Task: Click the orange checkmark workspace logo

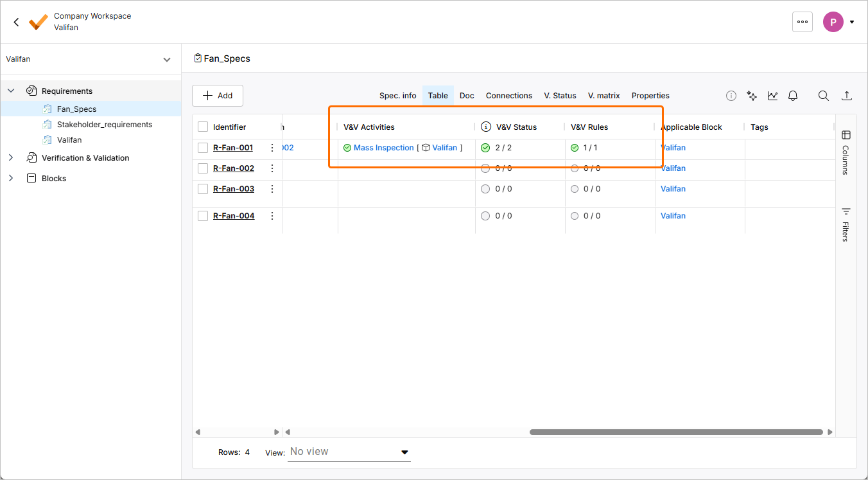Action: (39, 22)
